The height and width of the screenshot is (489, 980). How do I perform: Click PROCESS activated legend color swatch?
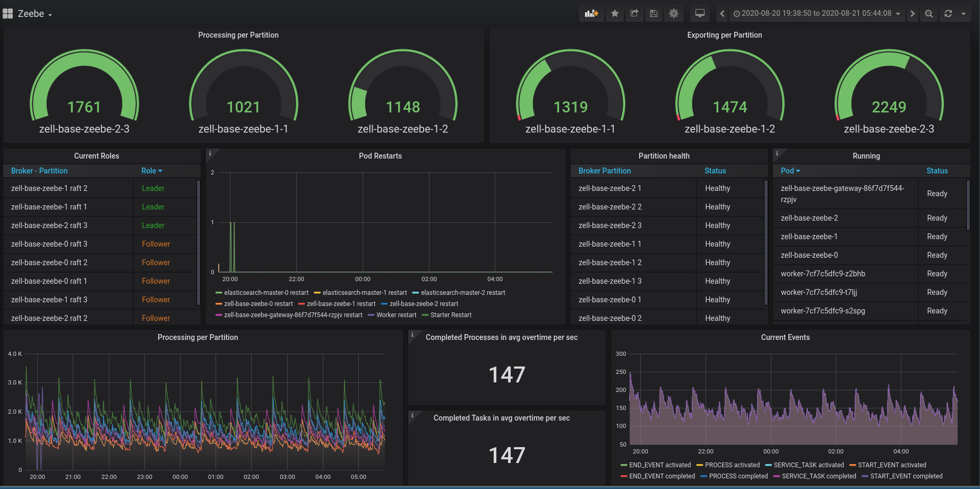(700, 465)
